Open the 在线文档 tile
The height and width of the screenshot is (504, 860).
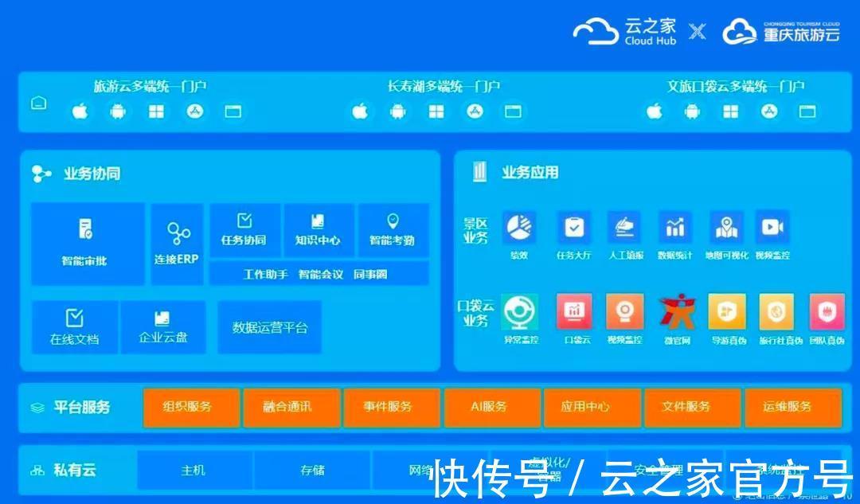coord(75,327)
